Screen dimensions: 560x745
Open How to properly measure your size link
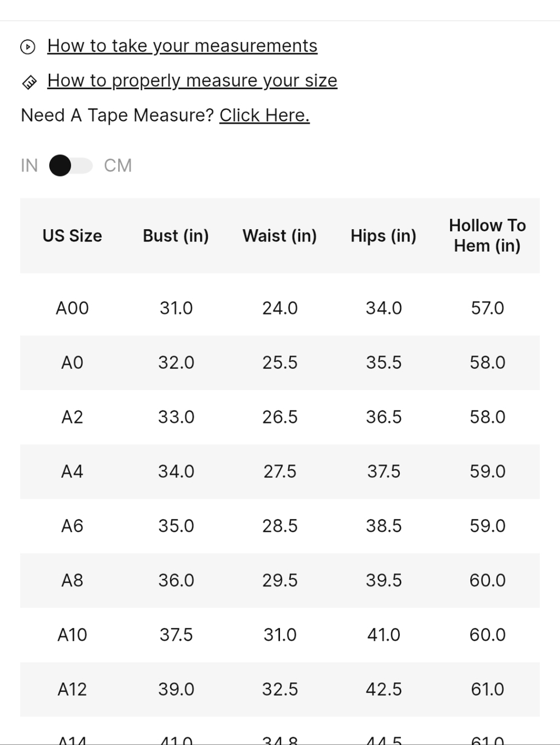coord(192,81)
